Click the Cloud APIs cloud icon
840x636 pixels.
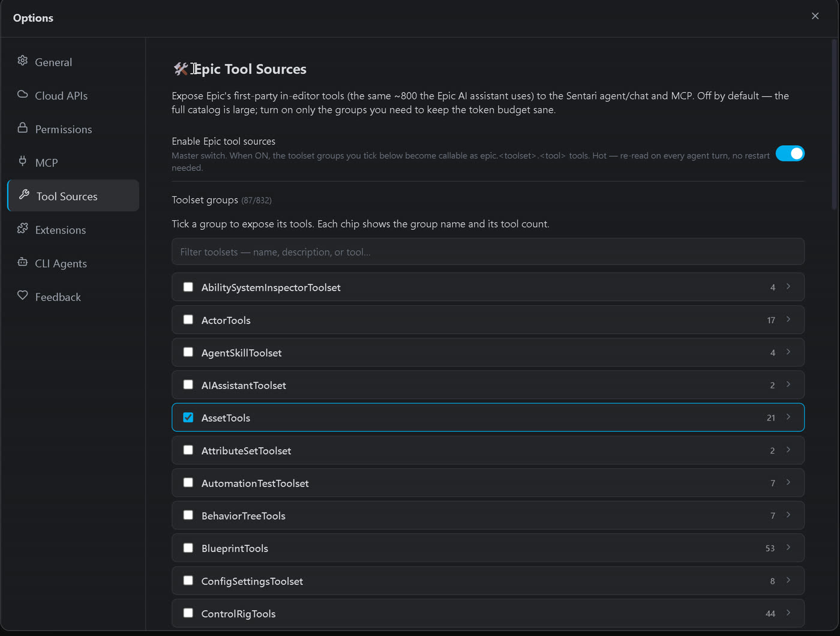[23, 94]
